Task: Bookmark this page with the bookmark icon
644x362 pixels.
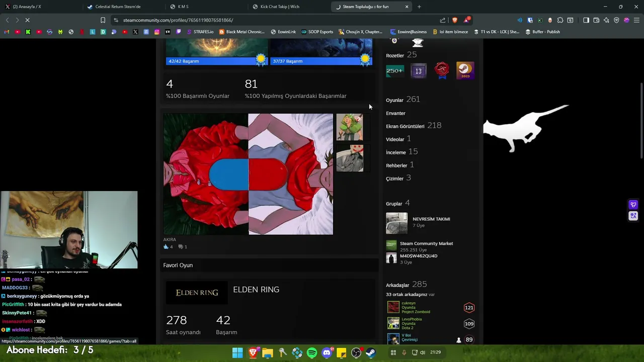Action: [103, 20]
